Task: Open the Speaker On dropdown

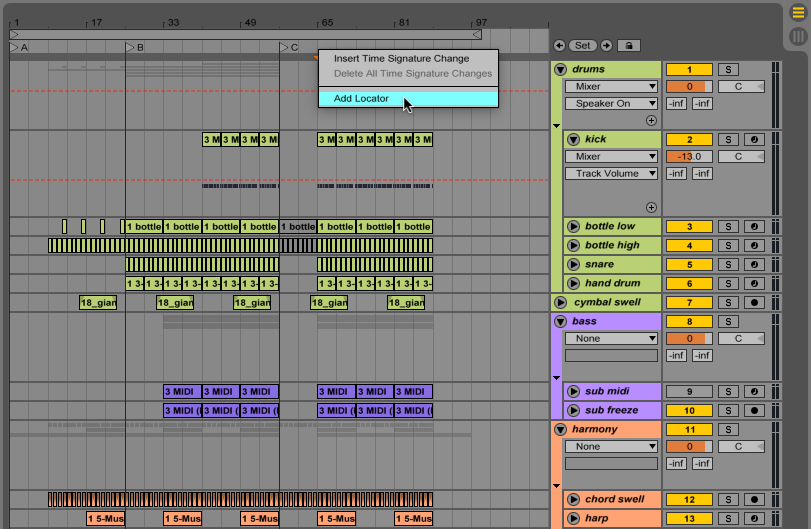Action: [611, 103]
